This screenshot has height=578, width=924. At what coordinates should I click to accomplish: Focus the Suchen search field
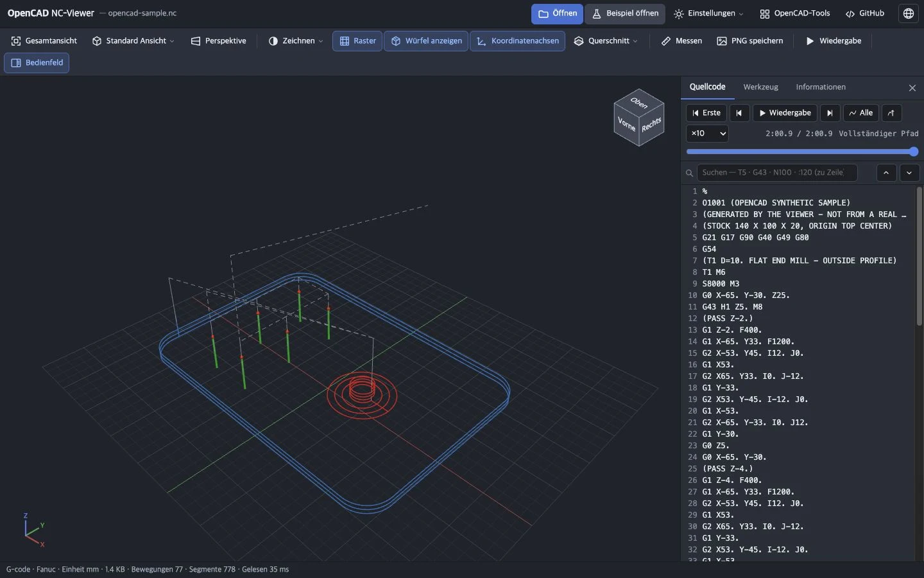click(x=777, y=173)
